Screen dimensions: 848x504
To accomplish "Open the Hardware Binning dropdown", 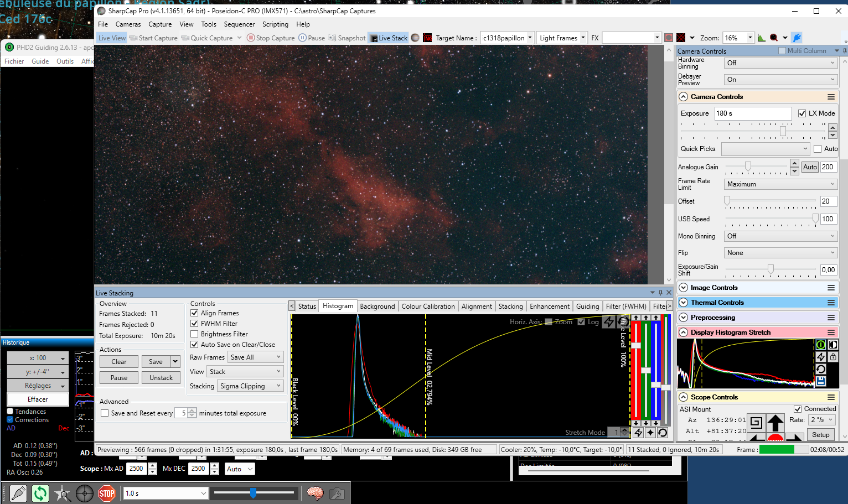I will tap(780, 63).
